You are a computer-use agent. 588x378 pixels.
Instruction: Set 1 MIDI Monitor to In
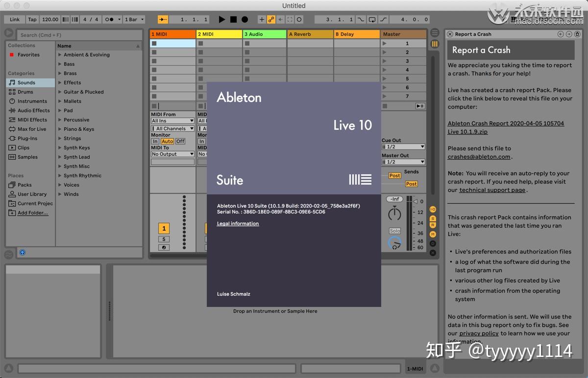[155, 141]
